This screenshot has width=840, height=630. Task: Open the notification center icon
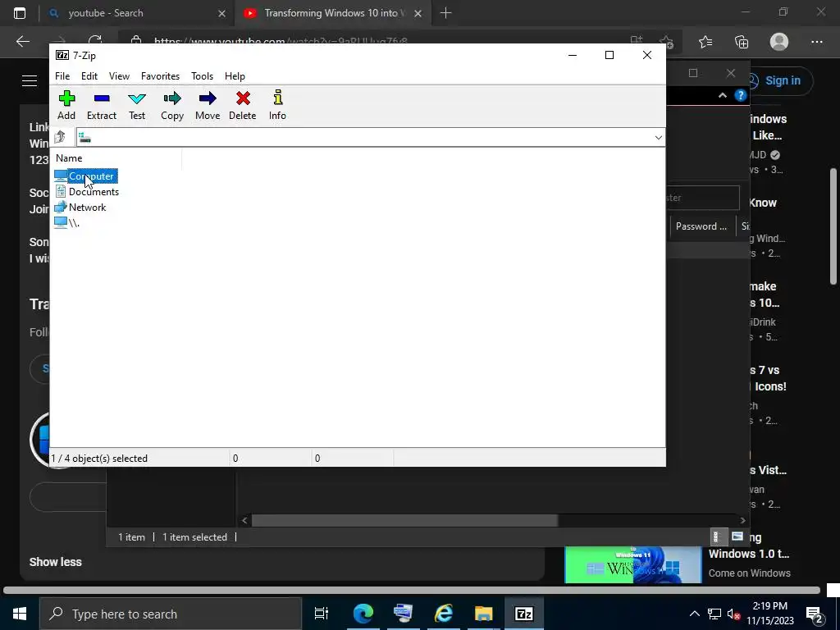point(815,614)
